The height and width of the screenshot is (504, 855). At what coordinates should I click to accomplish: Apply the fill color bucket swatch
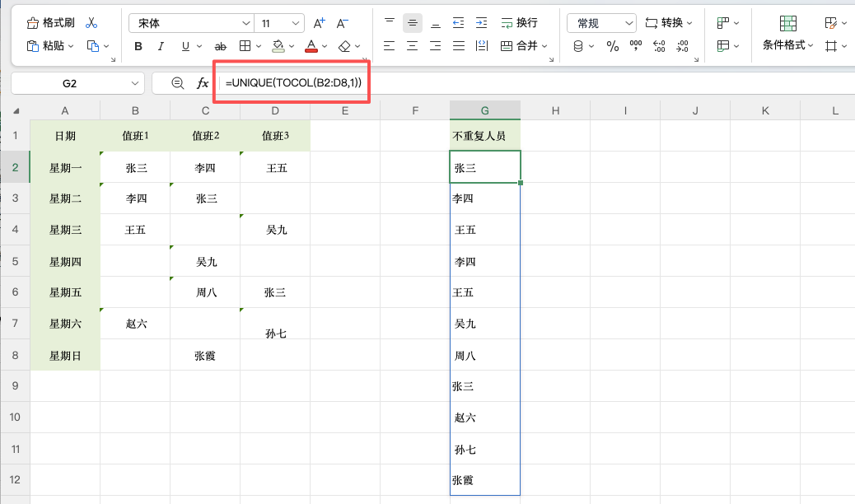coord(278,46)
